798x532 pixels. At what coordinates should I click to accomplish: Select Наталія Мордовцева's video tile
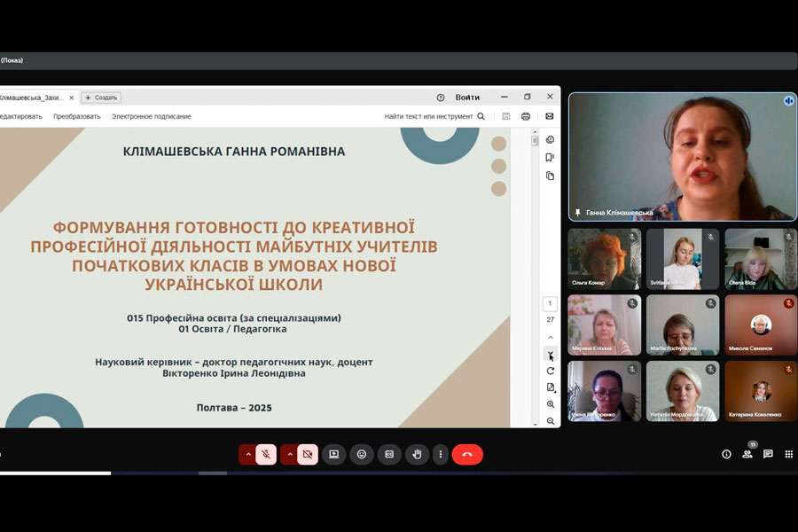point(683,391)
